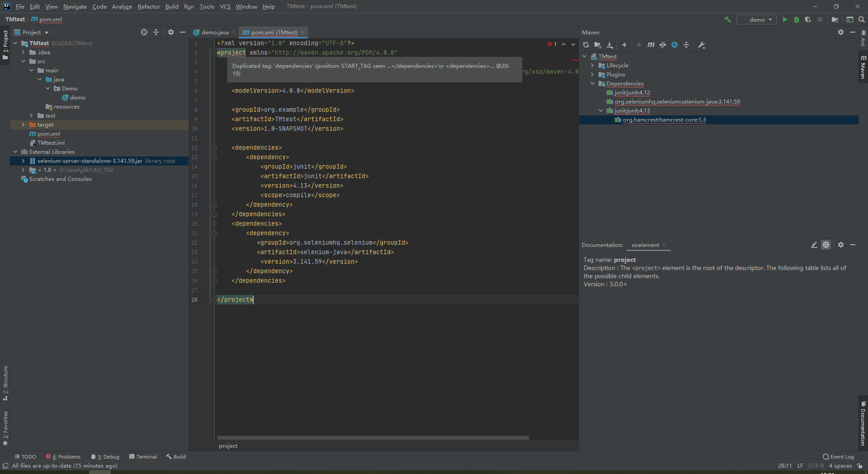
Task: Open Project panel gear options
Action: (171, 32)
